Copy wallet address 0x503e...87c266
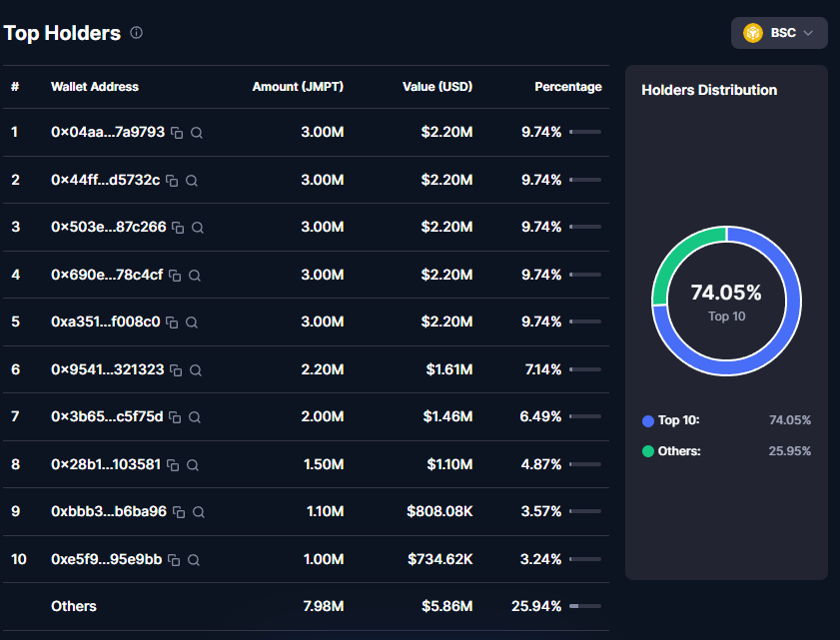 tap(178, 228)
